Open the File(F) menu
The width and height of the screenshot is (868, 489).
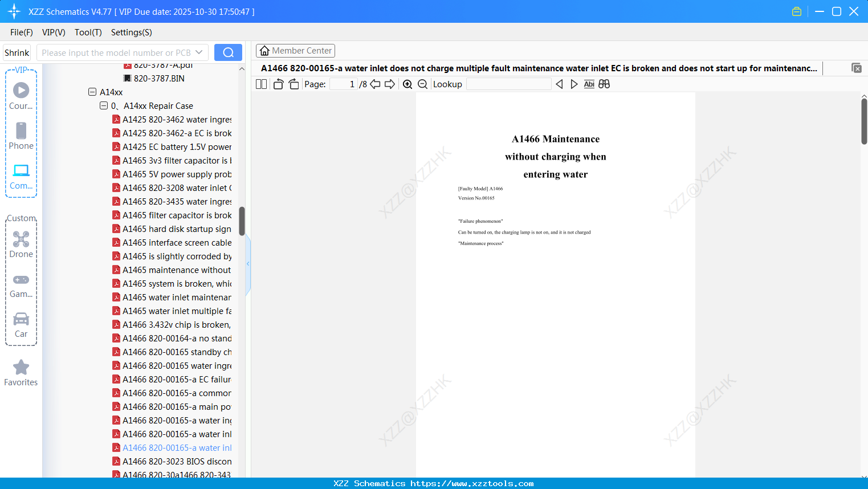22,32
